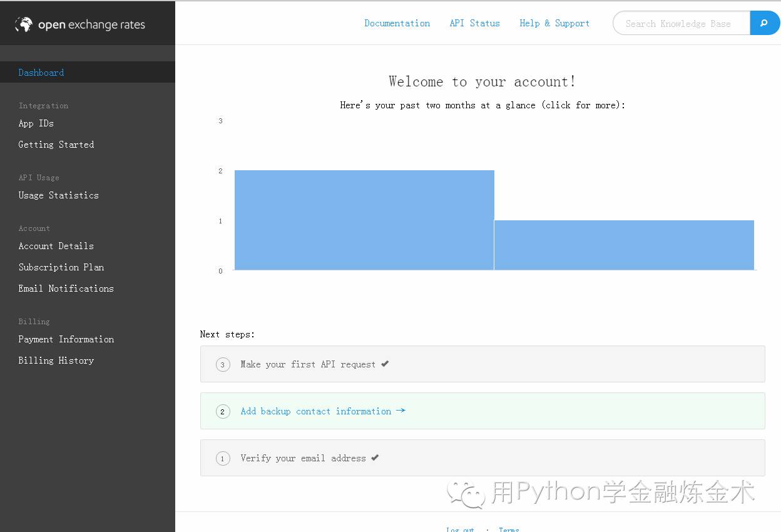Click the checkmark after first API request

385,364
